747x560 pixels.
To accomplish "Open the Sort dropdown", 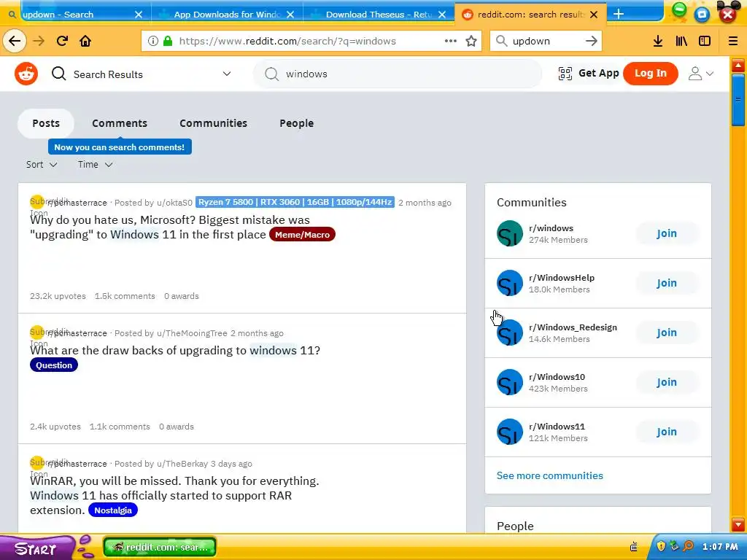I will (42, 164).
